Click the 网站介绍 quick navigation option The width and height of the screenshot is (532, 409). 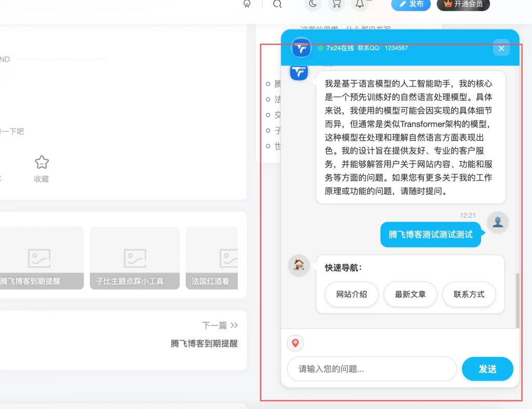[x=351, y=294]
